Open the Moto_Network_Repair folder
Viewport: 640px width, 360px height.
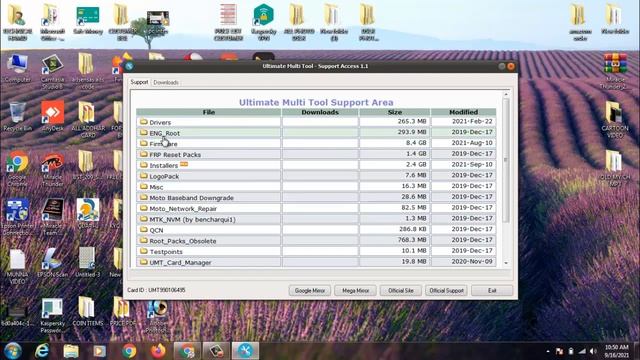[x=316, y=208]
